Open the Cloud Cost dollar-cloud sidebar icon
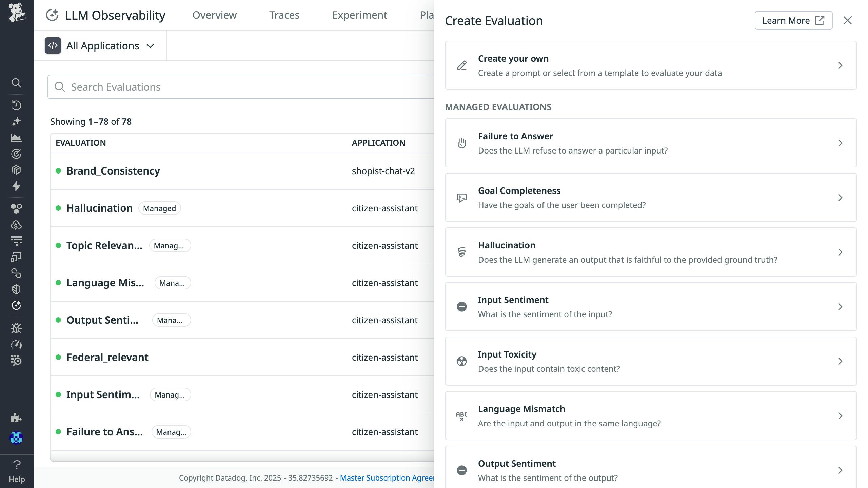868x488 pixels. [16, 224]
